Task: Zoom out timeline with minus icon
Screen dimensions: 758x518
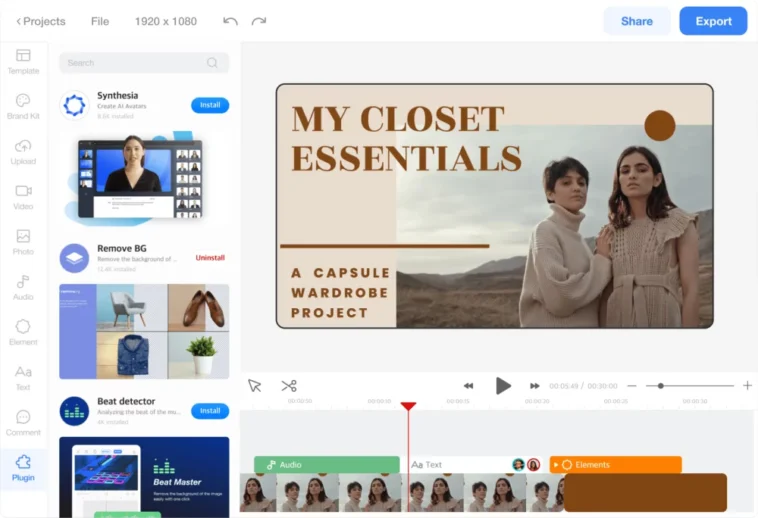Action: pos(631,386)
